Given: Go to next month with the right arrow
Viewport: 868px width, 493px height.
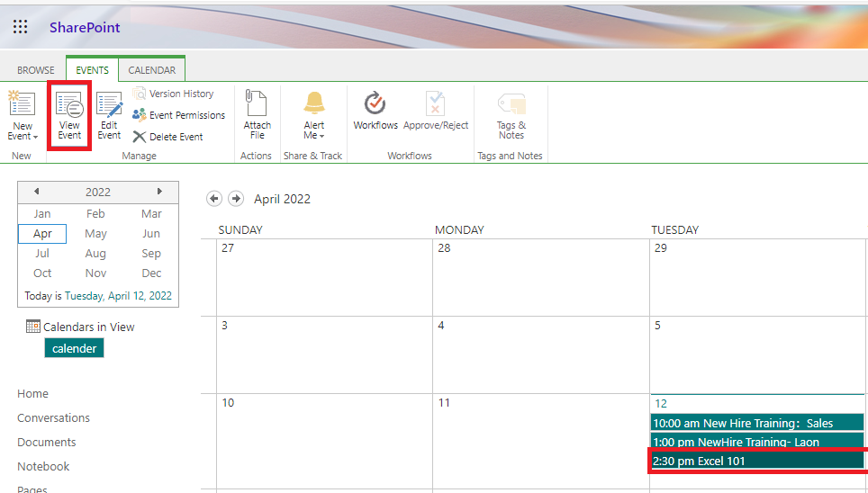Looking at the screenshot, I should tap(236, 199).
